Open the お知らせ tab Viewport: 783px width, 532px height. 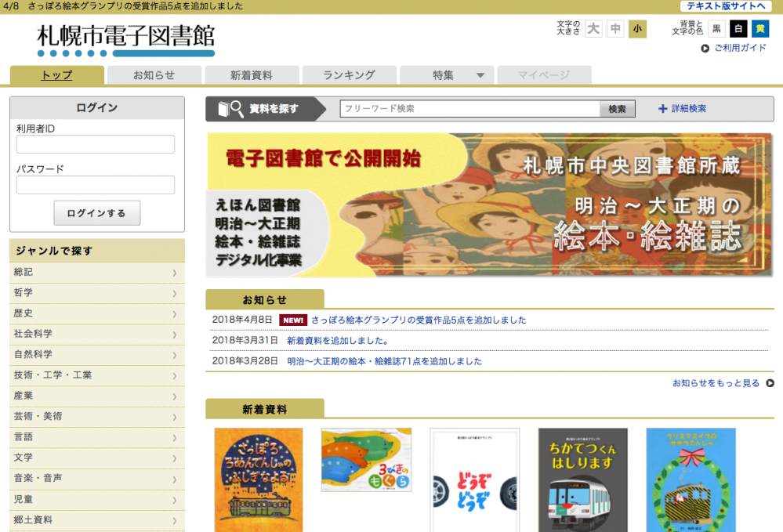point(154,75)
